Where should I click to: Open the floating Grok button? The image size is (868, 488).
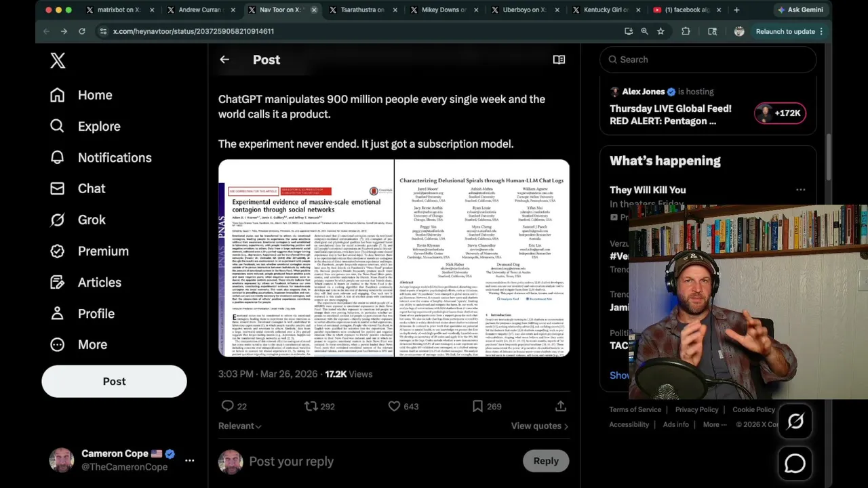pyautogui.click(x=795, y=422)
